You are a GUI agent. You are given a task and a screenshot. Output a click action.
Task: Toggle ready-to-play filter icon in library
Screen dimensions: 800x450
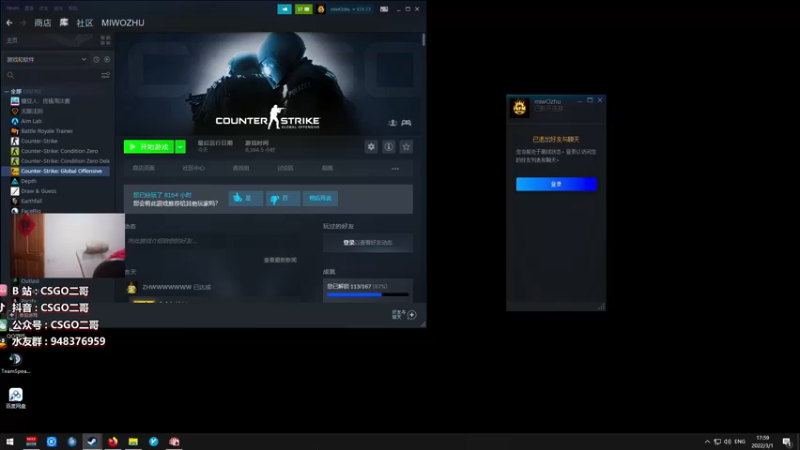click(107, 59)
